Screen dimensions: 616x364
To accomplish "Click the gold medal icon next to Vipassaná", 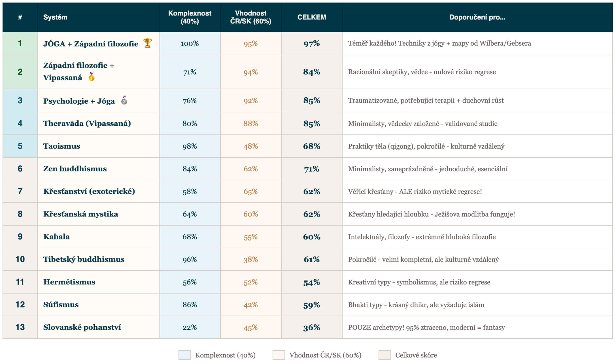I will click(92, 77).
